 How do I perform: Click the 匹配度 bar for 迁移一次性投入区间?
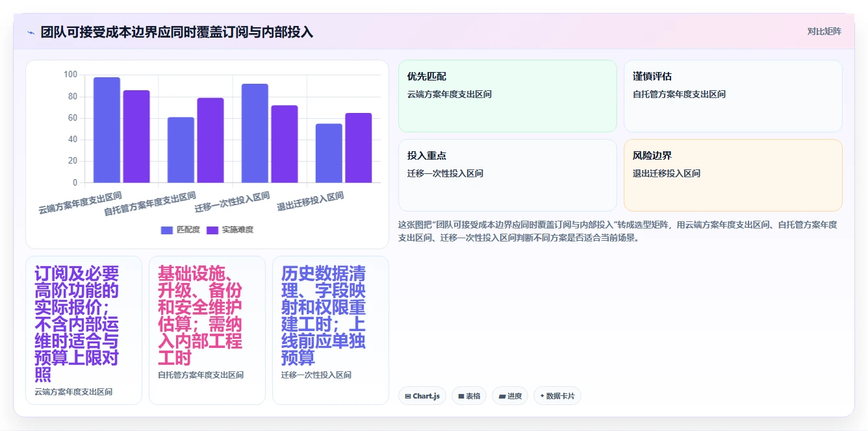pyautogui.click(x=255, y=133)
